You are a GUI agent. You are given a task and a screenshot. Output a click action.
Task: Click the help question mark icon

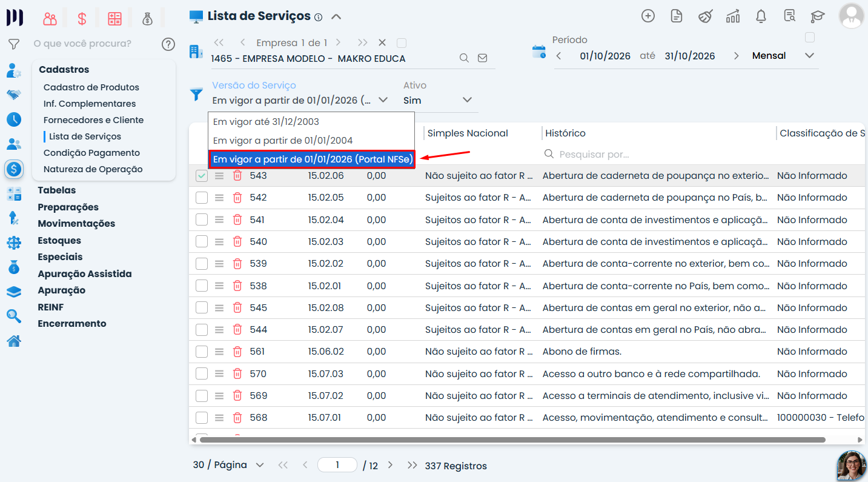click(x=168, y=44)
